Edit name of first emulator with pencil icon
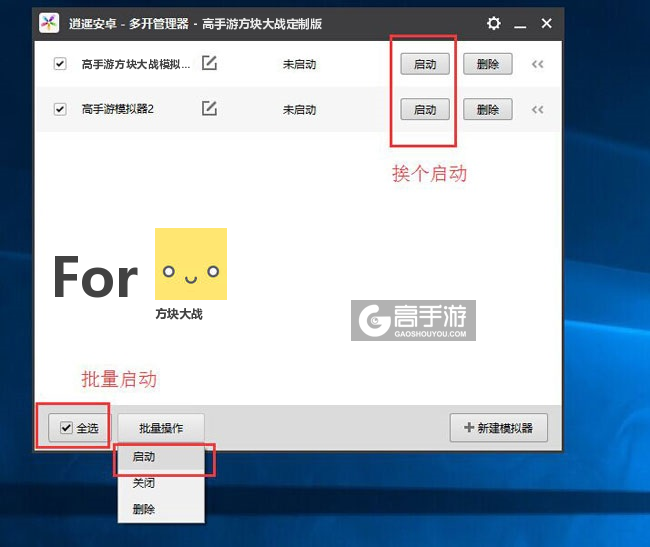This screenshot has width=650, height=547. pyautogui.click(x=209, y=63)
